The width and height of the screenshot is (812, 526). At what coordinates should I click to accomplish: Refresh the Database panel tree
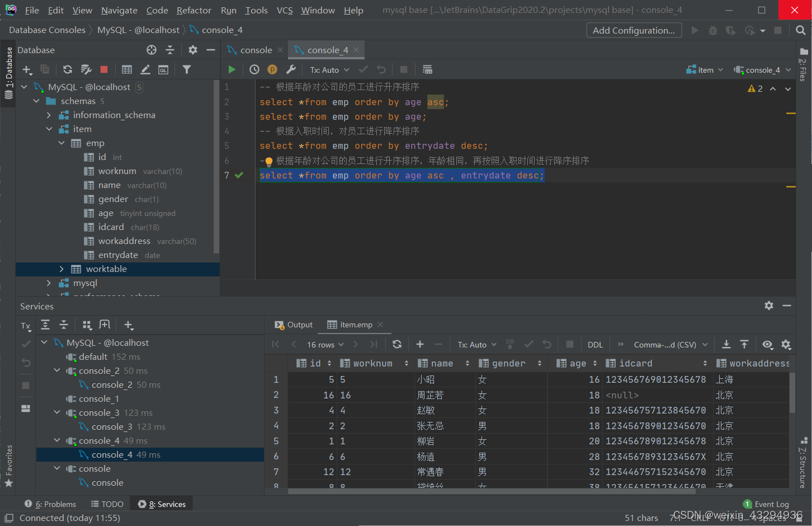[68, 69]
